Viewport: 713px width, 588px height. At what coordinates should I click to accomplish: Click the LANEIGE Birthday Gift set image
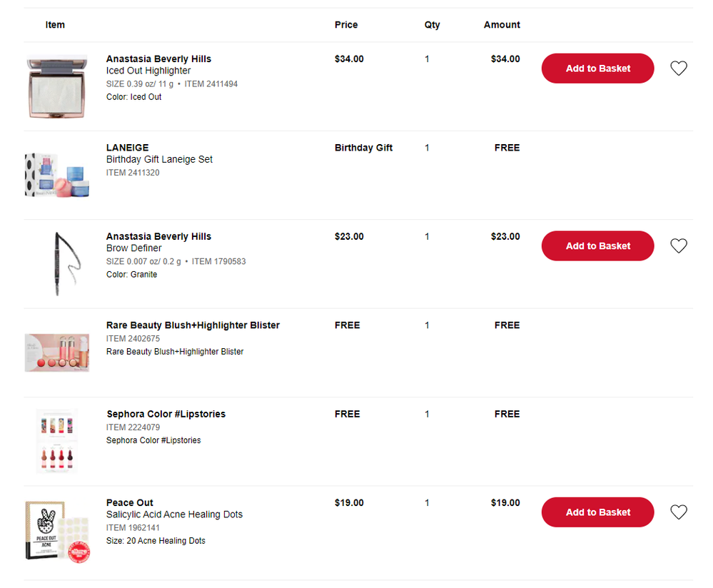56,173
